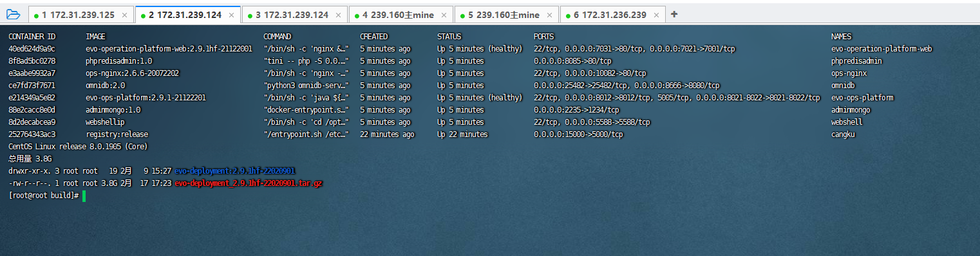The width and height of the screenshot is (980, 256).
Task: Click container ID 8f8ad5bc0278
Action: tap(32, 61)
